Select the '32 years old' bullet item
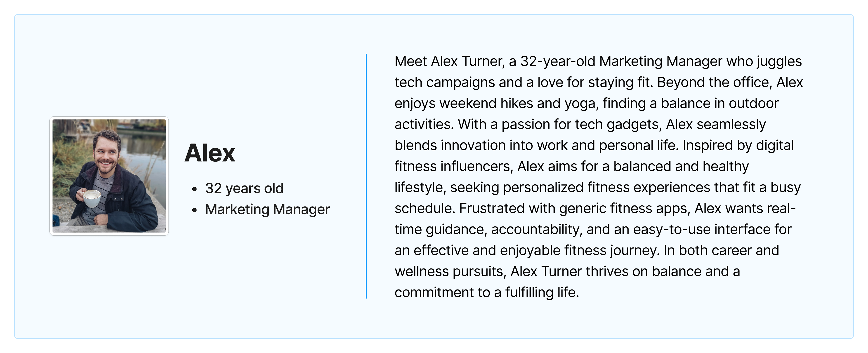 pos(244,188)
